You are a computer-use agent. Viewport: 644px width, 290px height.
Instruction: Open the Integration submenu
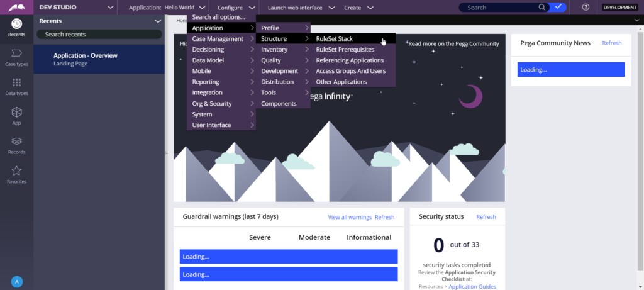tap(221, 92)
